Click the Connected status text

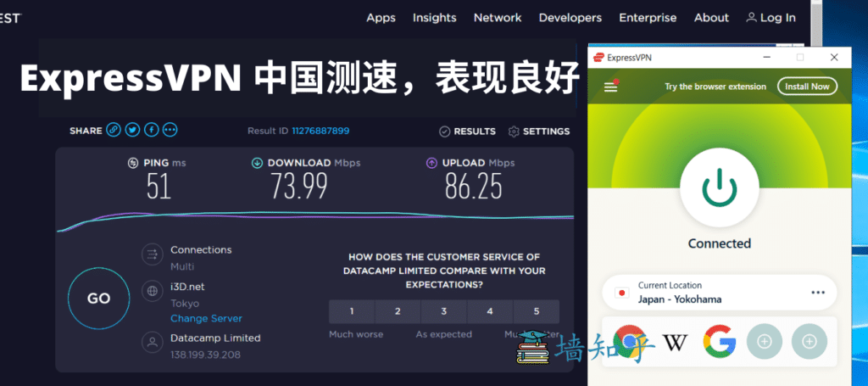[719, 243]
